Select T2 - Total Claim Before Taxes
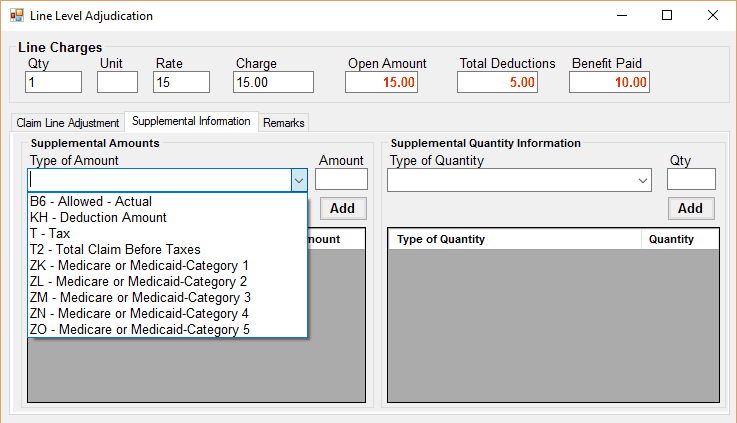This screenshot has height=423, width=737. [x=115, y=249]
